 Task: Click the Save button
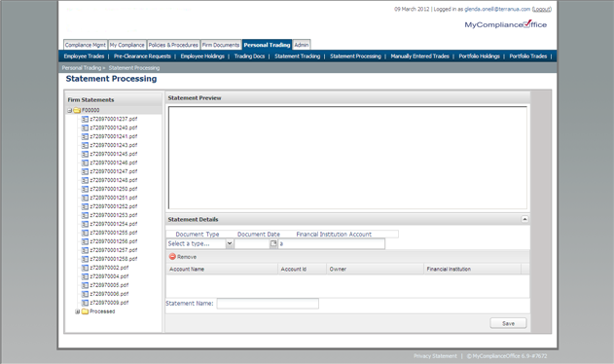pyautogui.click(x=508, y=323)
